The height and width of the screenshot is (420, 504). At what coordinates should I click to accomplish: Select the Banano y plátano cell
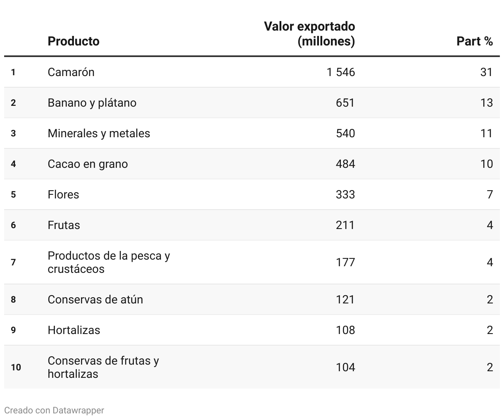(92, 103)
